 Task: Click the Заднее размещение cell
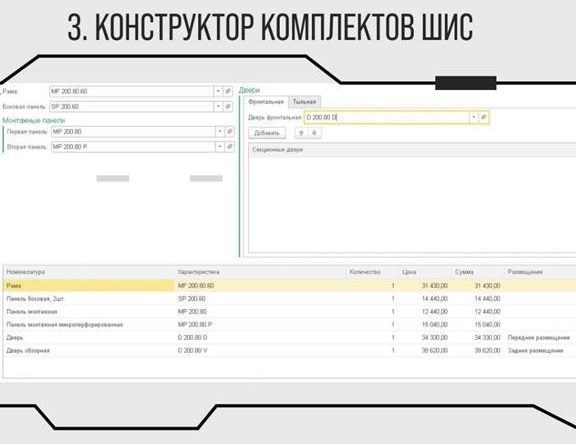(x=536, y=350)
